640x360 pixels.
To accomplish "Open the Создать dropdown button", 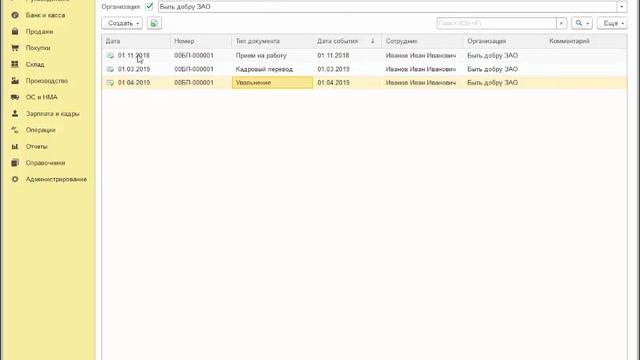I will point(122,23).
